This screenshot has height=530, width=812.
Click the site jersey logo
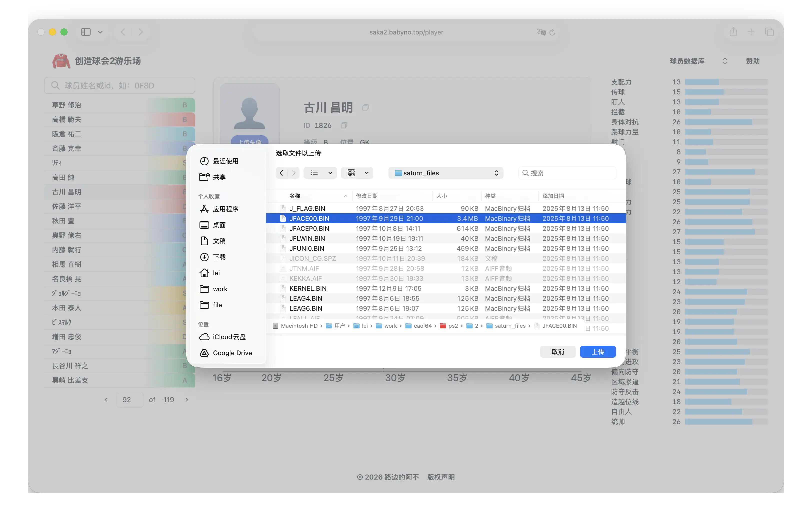[x=61, y=61]
